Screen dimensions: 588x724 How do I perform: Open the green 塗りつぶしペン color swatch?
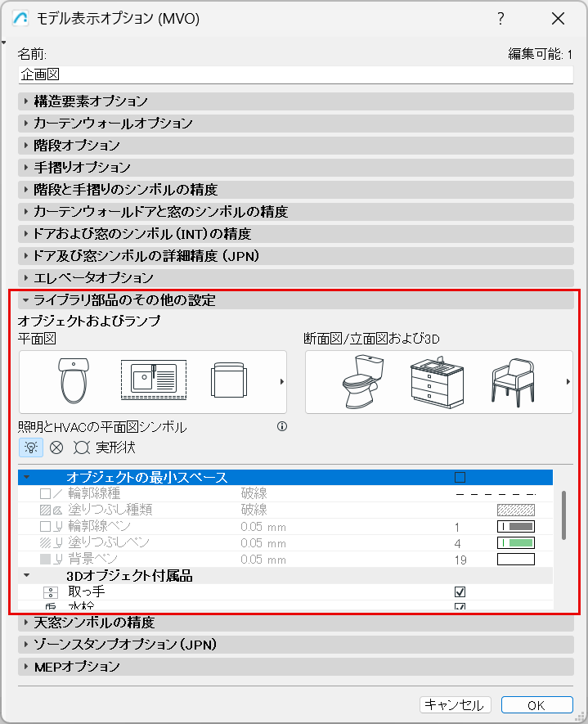516,542
